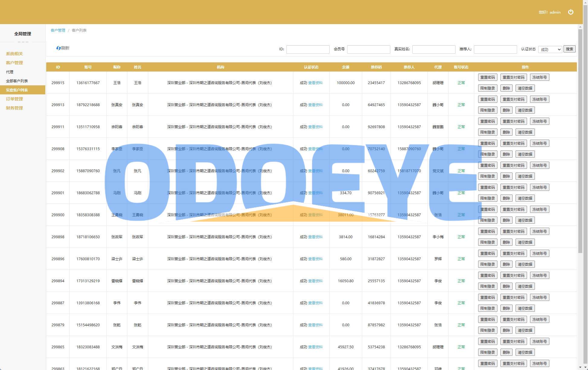Click 冻结账号 for 张真安 row 299913
Viewport: 588px width, 370px height.
[x=539, y=99]
